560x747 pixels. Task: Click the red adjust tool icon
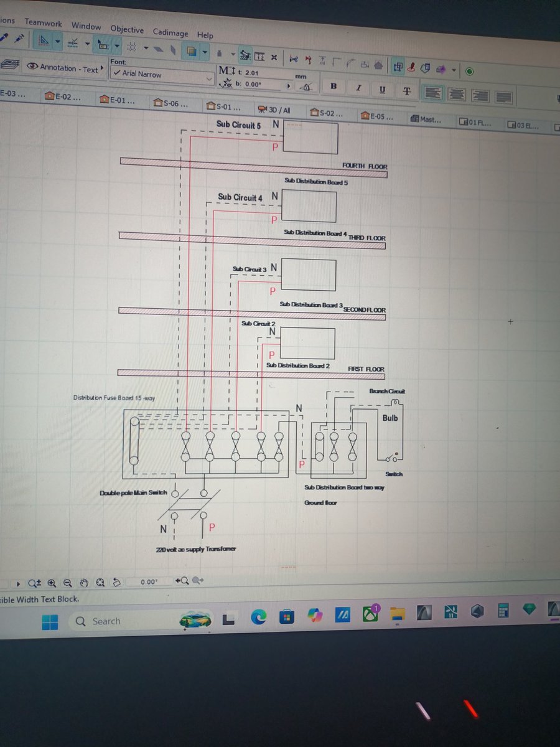(x=309, y=60)
